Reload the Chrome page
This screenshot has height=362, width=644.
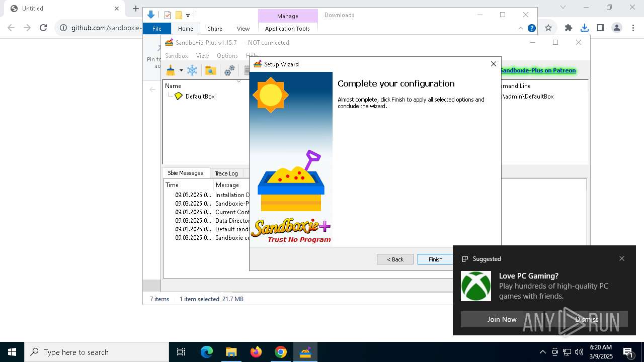[43, 28]
